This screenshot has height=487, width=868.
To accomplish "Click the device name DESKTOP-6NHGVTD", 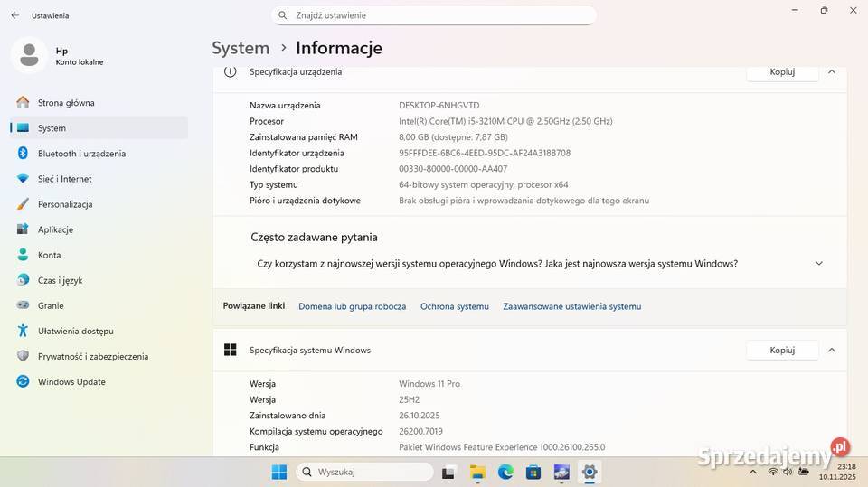I will point(439,106).
